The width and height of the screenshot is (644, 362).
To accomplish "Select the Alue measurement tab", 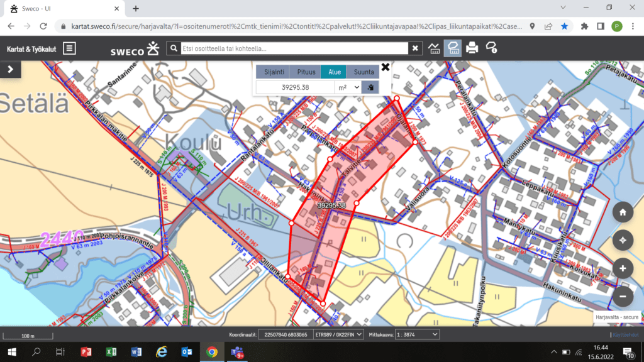I will coord(335,72).
